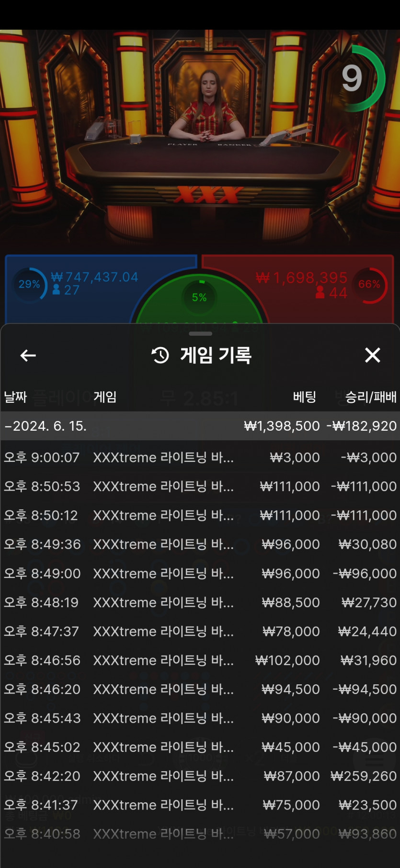Click the ₩259,260 win amount
This screenshot has width=400, height=868.
point(364,776)
